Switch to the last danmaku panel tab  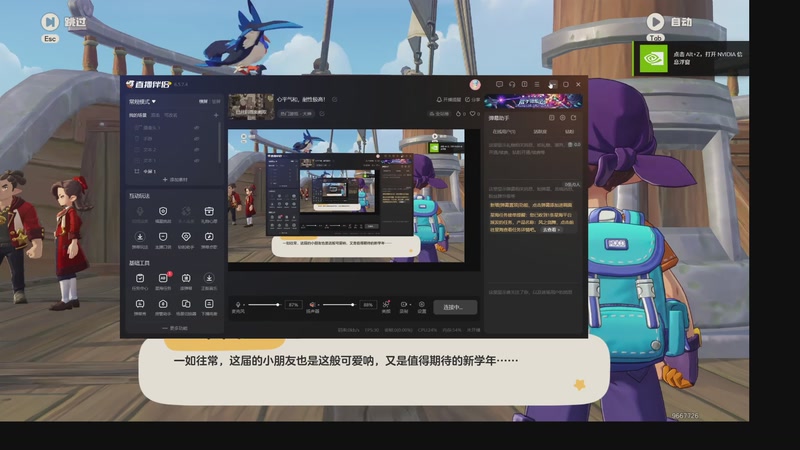pos(570,132)
